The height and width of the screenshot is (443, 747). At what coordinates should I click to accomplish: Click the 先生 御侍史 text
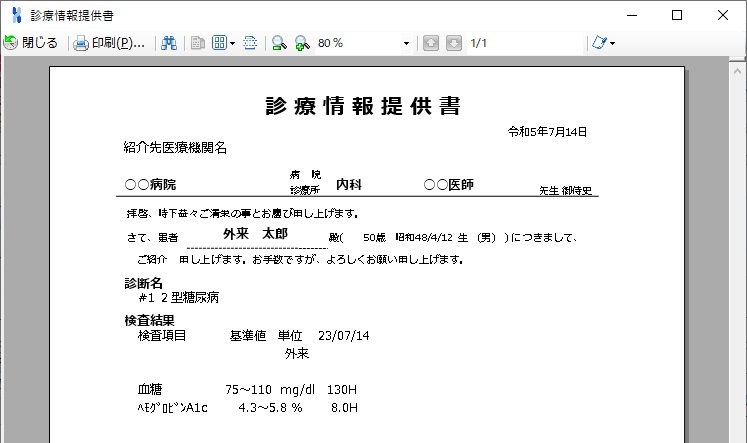[x=565, y=191]
